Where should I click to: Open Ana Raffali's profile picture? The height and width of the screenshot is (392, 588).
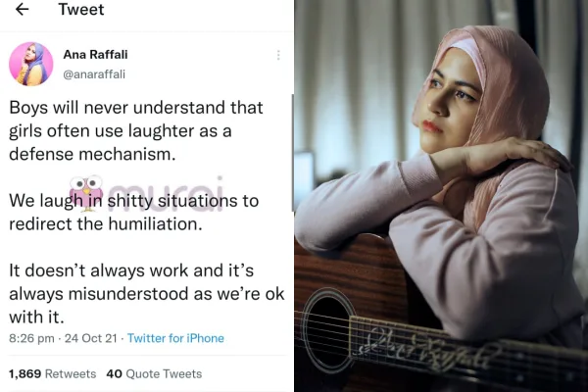point(31,64)
